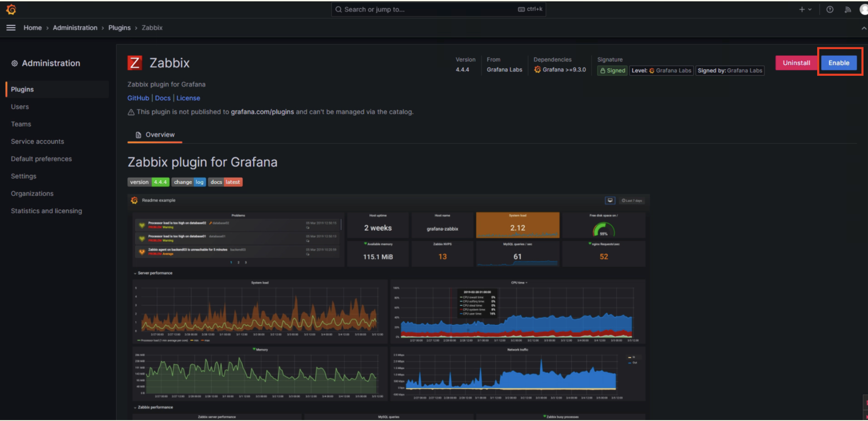
Task: Open the GitHub link
Action: coord(138,98)
